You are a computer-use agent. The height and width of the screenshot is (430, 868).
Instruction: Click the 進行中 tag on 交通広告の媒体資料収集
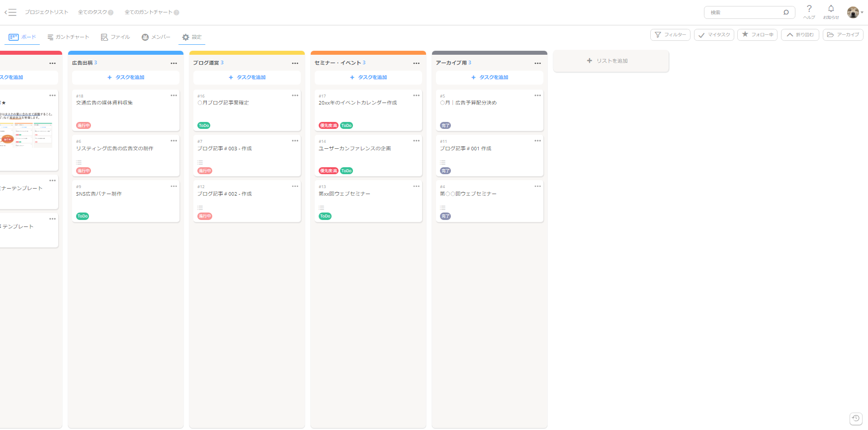point(84,125)
